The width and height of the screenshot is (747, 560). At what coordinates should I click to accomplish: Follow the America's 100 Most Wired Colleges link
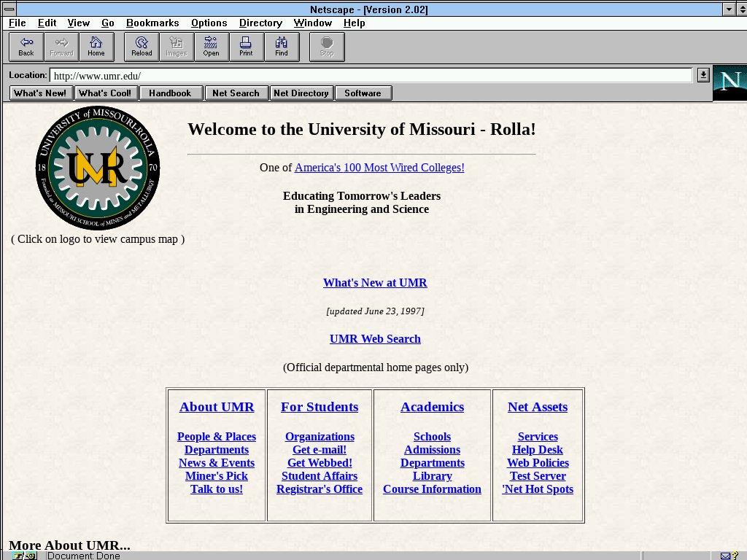[x=379, y=168]
